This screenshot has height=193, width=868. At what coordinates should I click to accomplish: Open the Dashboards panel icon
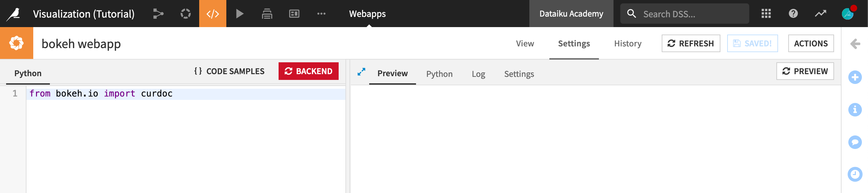tap(294, 14)
